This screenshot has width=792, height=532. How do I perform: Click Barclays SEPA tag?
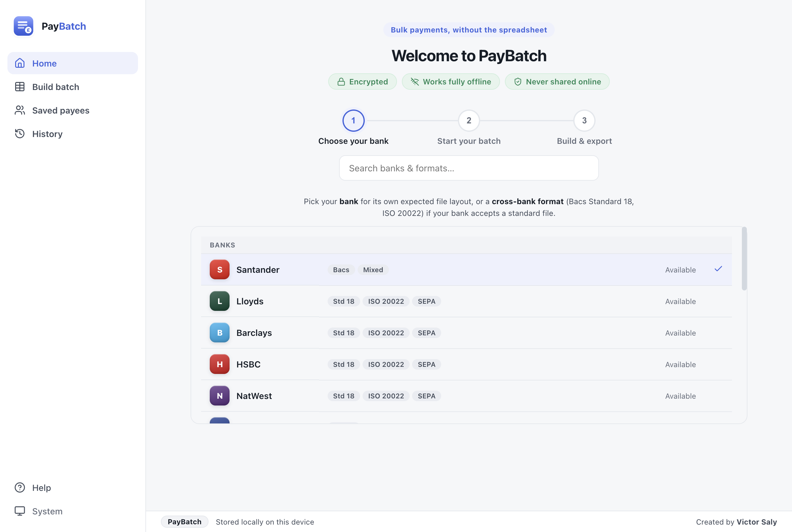427,333
